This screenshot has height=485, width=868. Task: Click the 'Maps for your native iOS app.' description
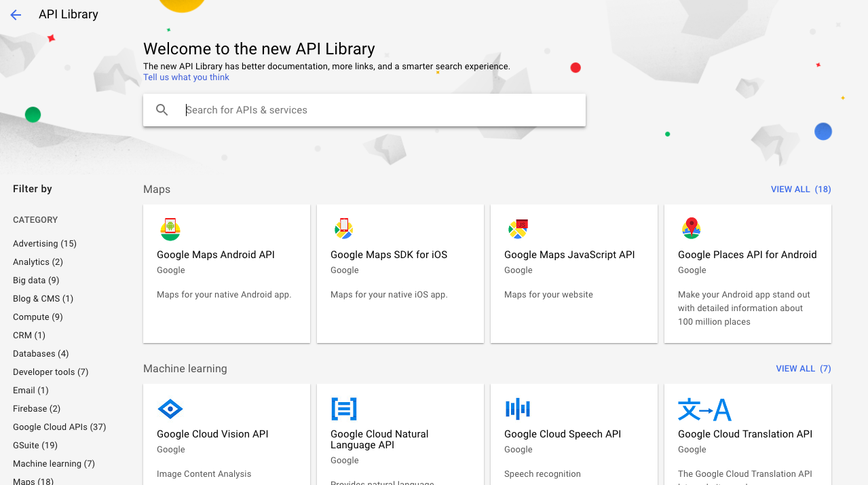(x=389, y=295)
